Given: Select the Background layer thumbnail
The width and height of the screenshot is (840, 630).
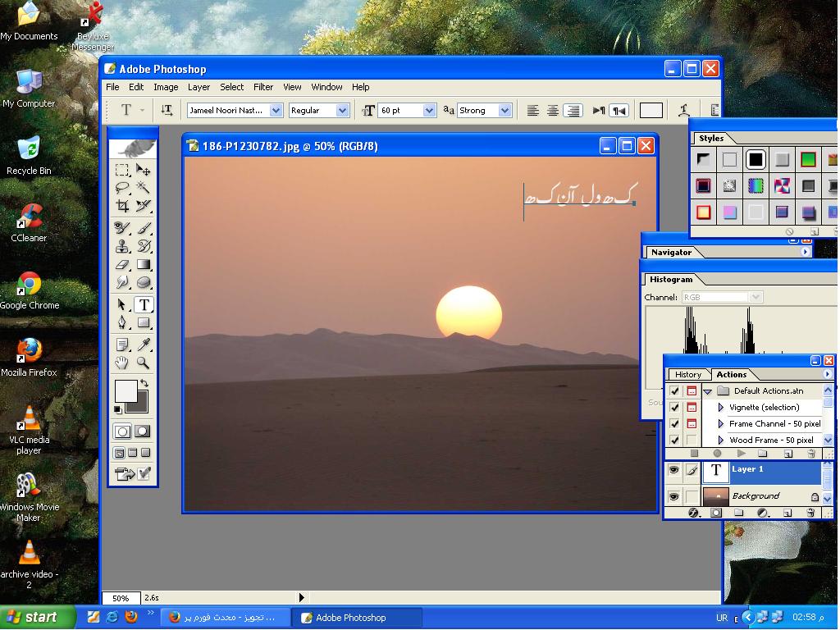Looking at the screenshot, I should [715, 496].
